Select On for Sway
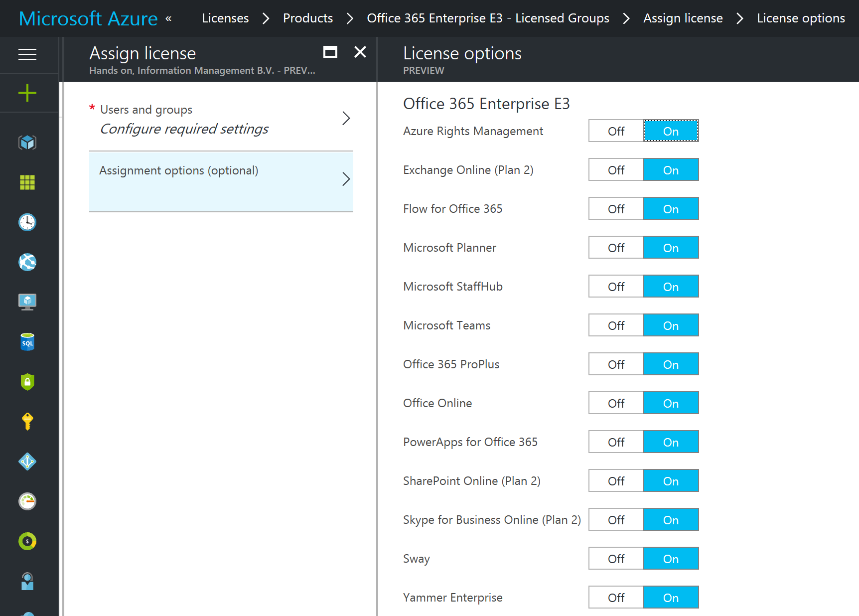This screenshot has height=616, width=859. tap(671, 559)
